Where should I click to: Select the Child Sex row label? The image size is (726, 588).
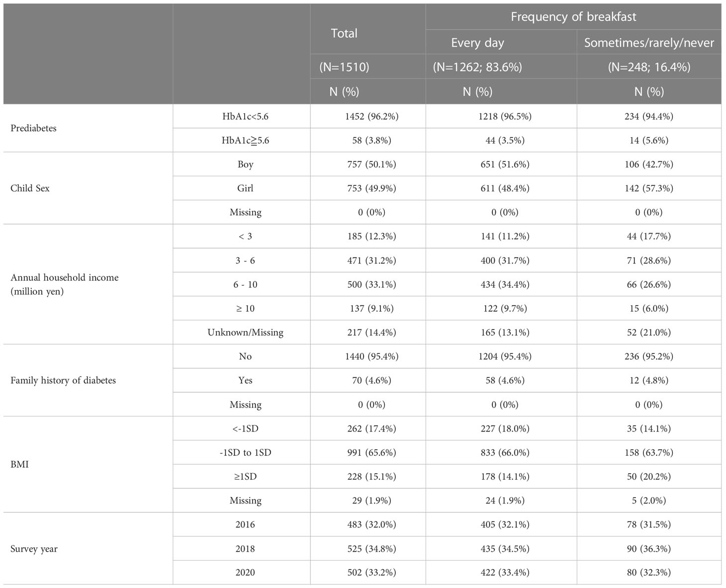tap(30, 188)
